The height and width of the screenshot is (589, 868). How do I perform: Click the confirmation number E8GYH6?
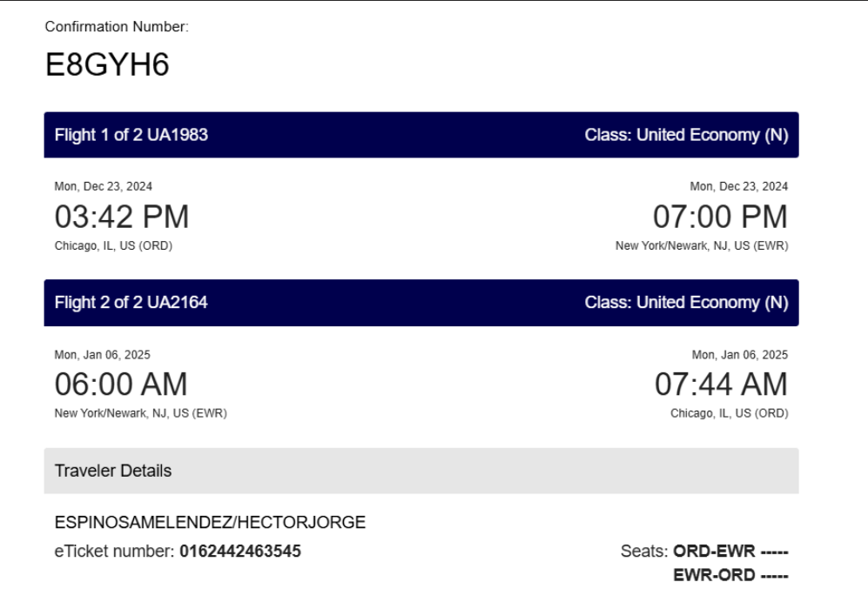[107, 64]
